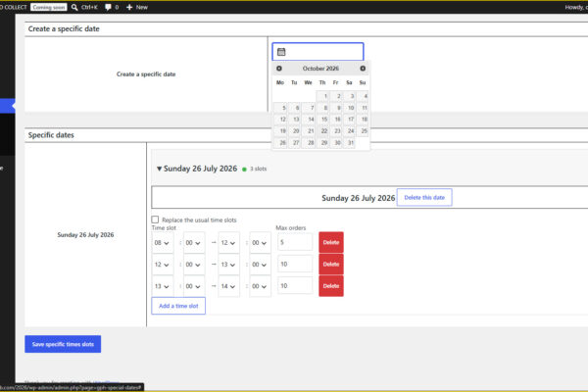Open end hour dropdown showing 13
This screenshot has height=392, width=588.
228,265
